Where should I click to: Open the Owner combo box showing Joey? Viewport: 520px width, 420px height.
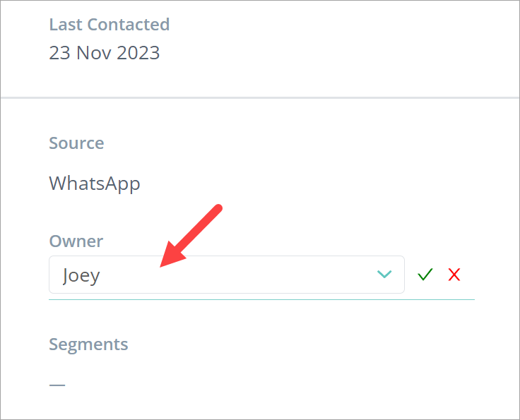point(226,275)
